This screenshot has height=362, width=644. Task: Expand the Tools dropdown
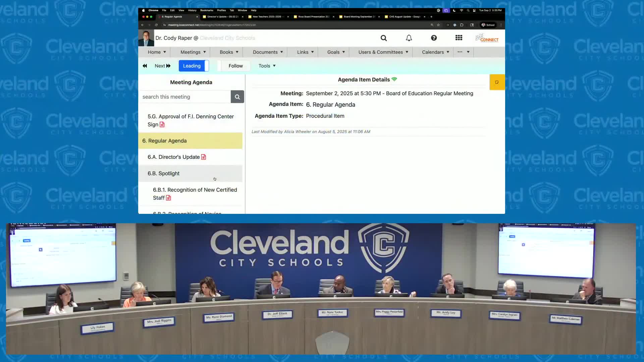(x=267, y=66)
